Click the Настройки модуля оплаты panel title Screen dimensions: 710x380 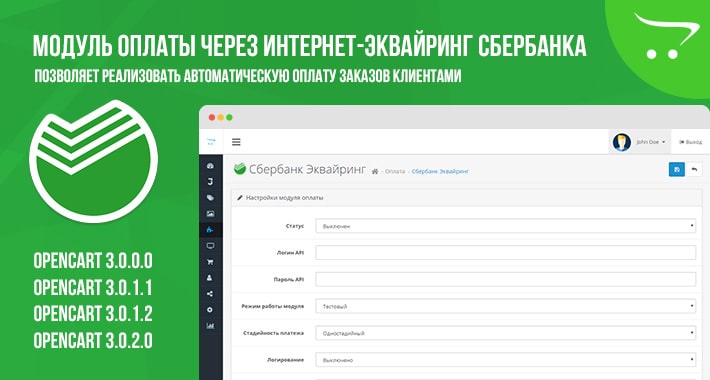(284, 198)
